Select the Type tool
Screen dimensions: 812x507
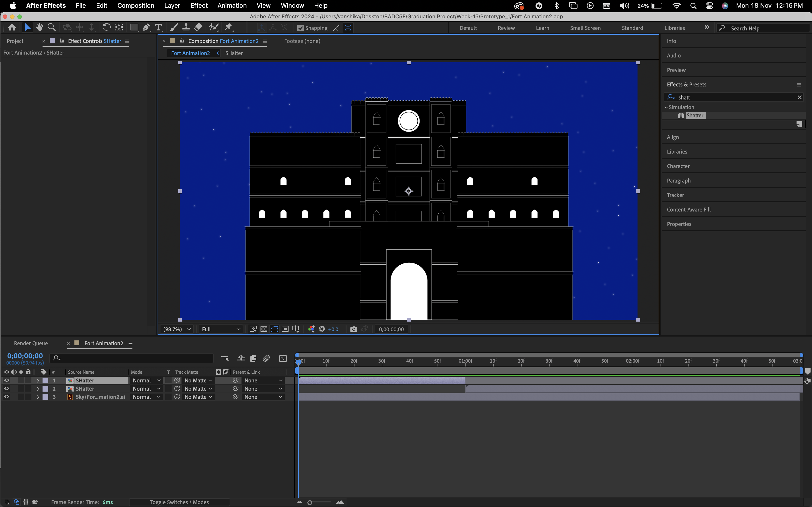[x=158, y=28]
